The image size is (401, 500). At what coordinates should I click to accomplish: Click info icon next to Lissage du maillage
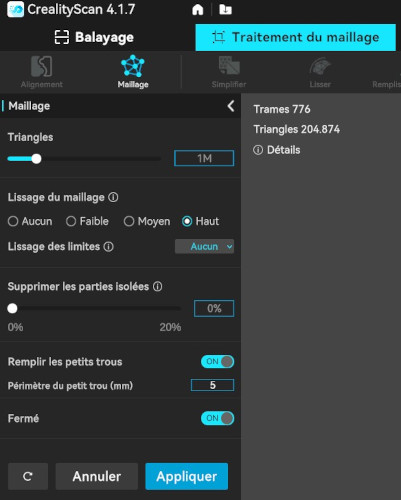point(113,197)
